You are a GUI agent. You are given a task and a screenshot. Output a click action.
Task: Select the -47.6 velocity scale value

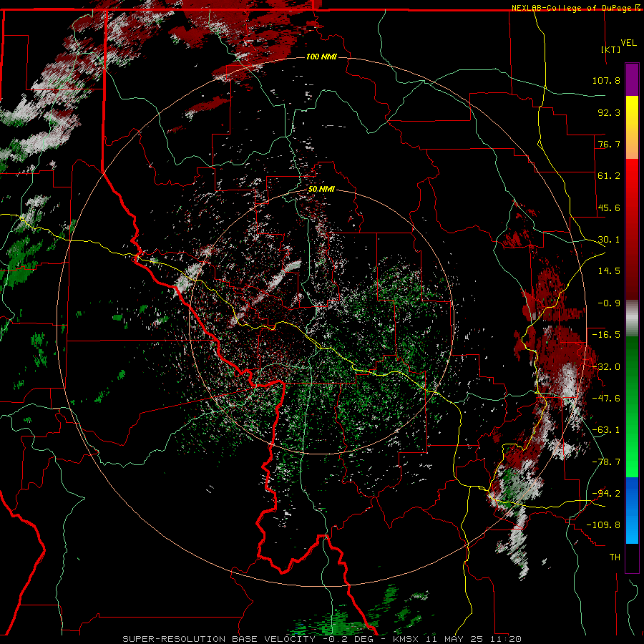[x=606, y=399]
